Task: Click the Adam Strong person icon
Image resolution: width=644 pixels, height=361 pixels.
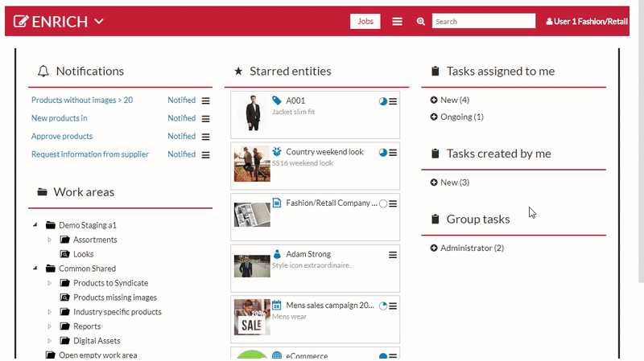Action: tap(277, 254)
